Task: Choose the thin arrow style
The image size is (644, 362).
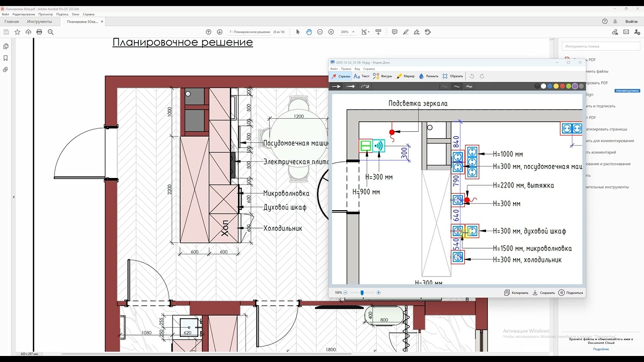Action: point(336,86)
